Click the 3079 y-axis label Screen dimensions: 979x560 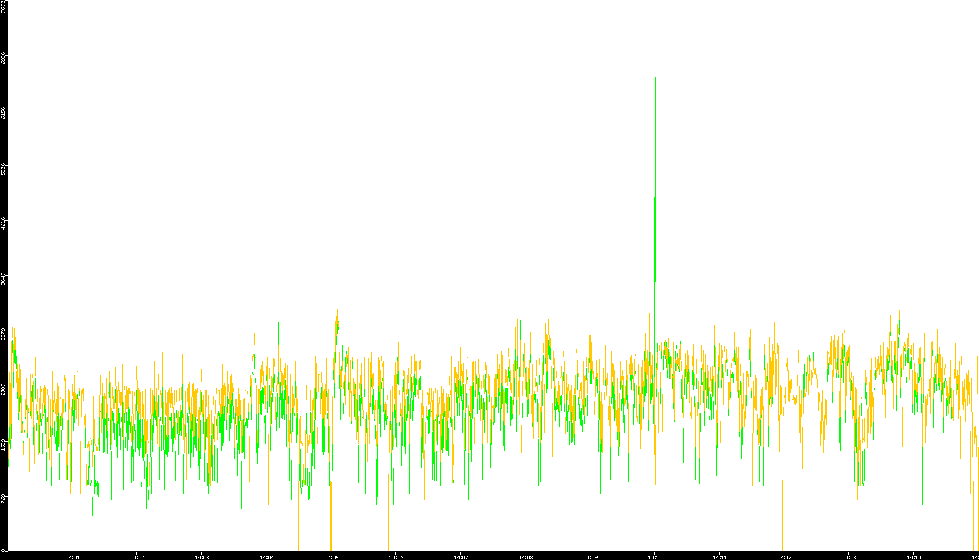tap(3, 334)
